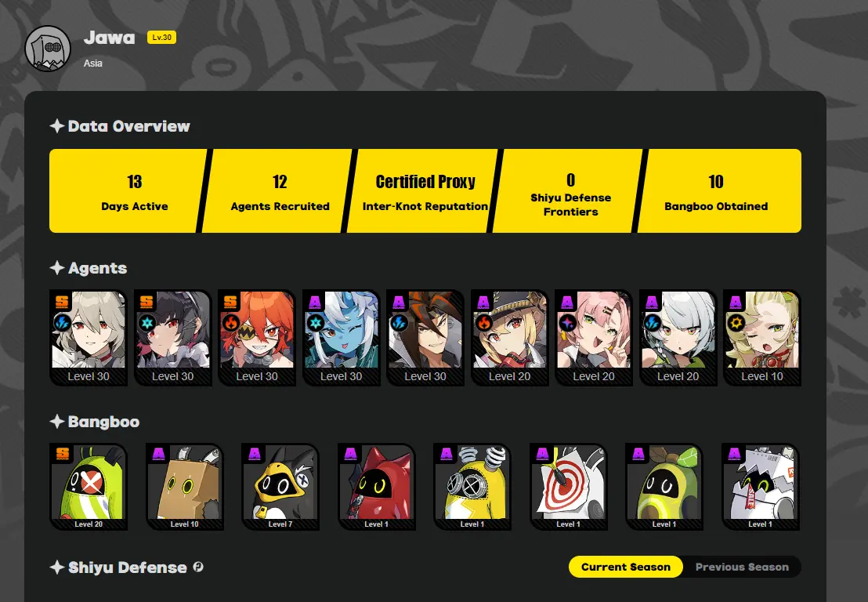Open the red devil Bangboo card
868x602 pixels.
[x=377, y=487]
